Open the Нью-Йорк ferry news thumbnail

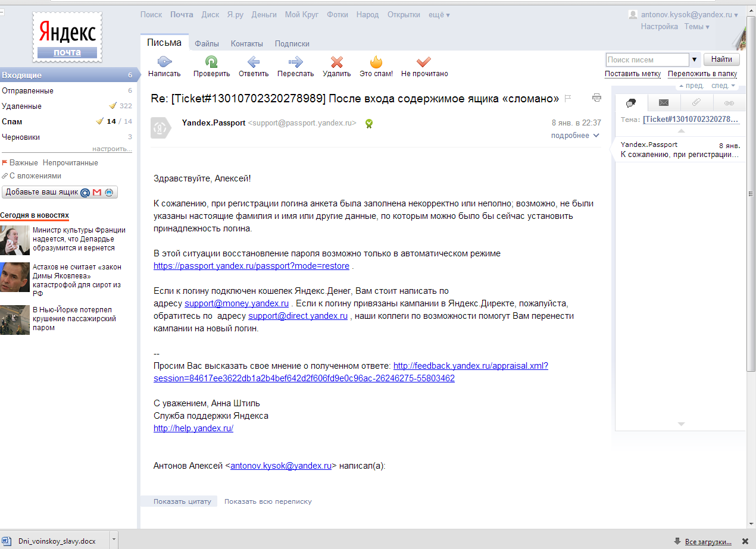click(x=15, y=320)
